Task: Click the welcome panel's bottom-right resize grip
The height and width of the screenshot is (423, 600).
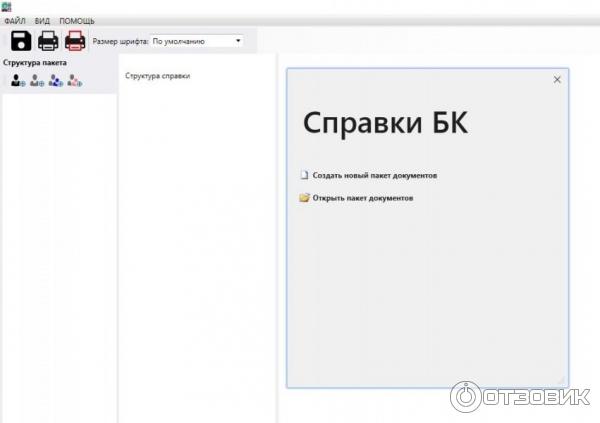Action: 562,381
